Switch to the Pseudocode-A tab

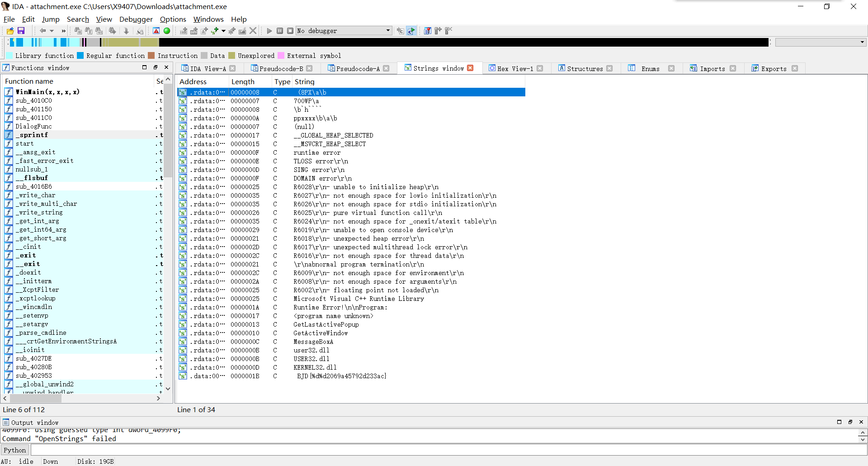[x=358, y=68]
